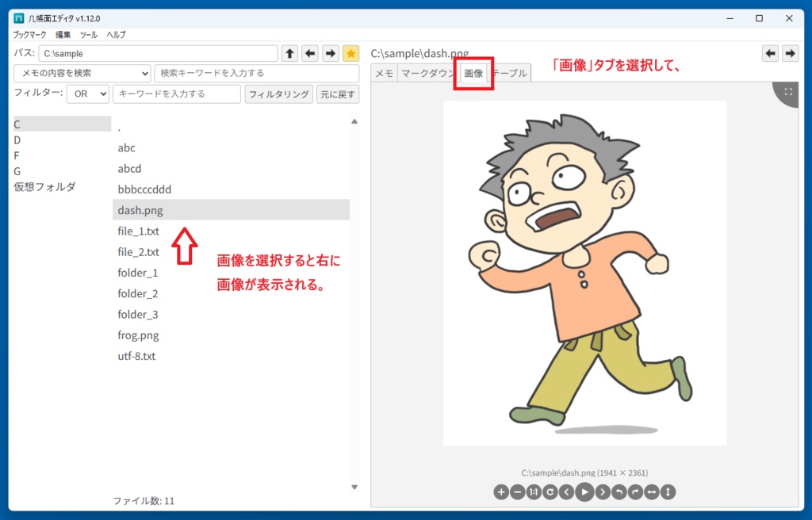This screenshot has width=812, height=520.
Task: Click the file list scroll down arrow
Action: tap(354, 487)
